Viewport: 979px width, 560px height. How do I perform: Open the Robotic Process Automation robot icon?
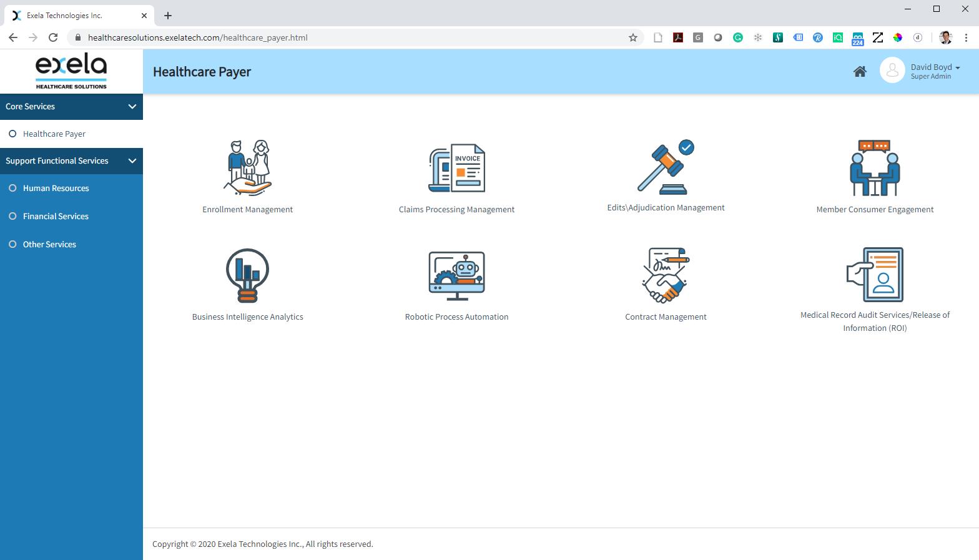coord(456,275)
